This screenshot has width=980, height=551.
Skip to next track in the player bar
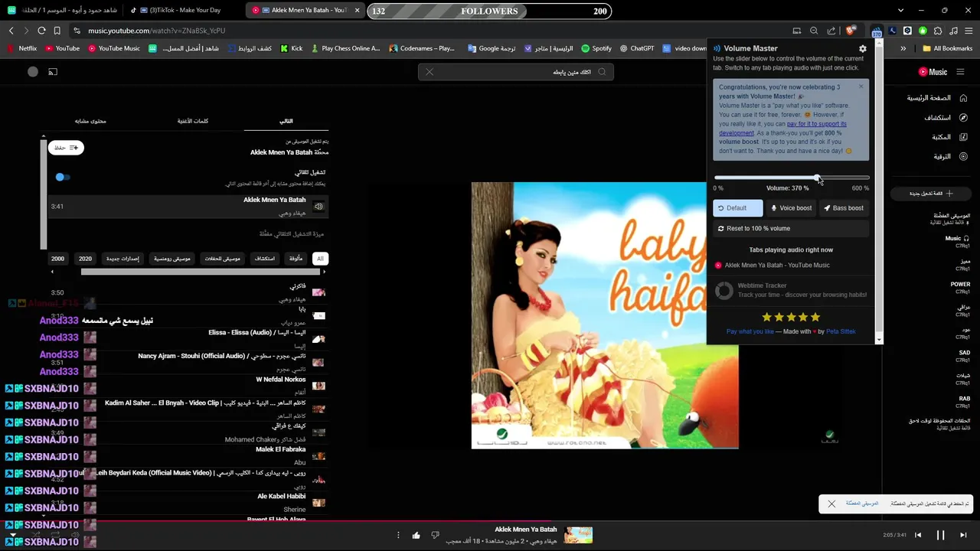coord(963,535)
